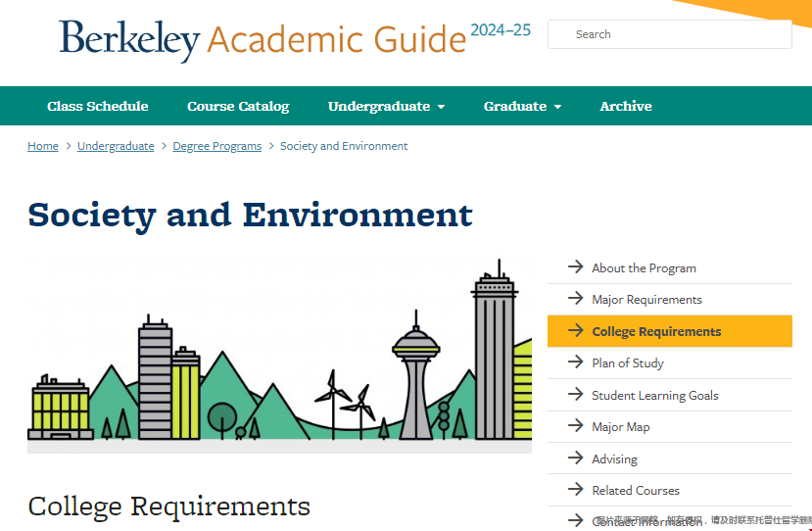Click the Berkeley Academic Guide logo
This screenshot has height=531, width=812.
(263, 39)
